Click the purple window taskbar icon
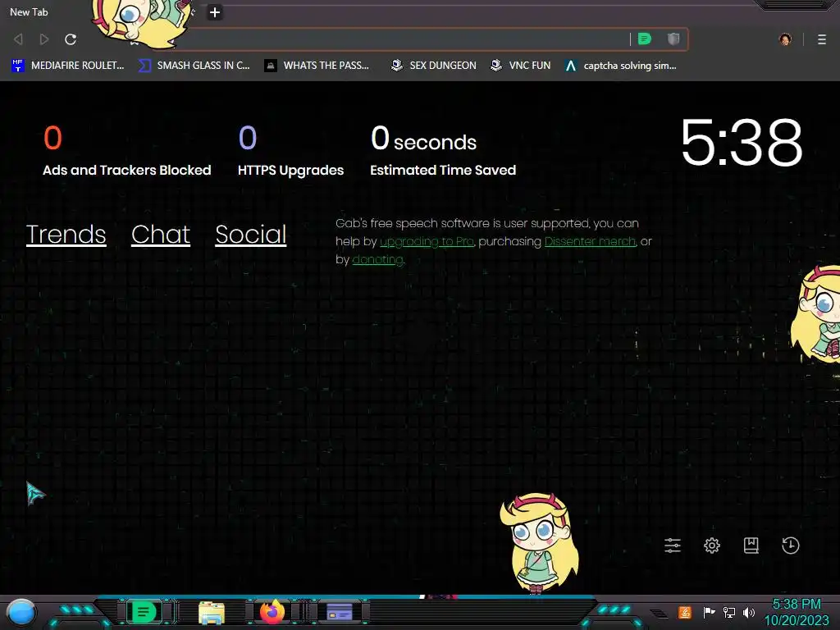Viewport: 840px width, 630px height. pyautogui.click(x=340, y=612)
